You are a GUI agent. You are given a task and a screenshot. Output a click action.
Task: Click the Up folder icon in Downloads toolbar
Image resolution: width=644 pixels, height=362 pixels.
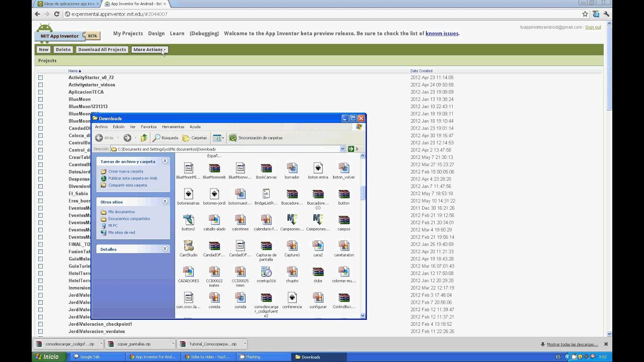tap(144, 138)
